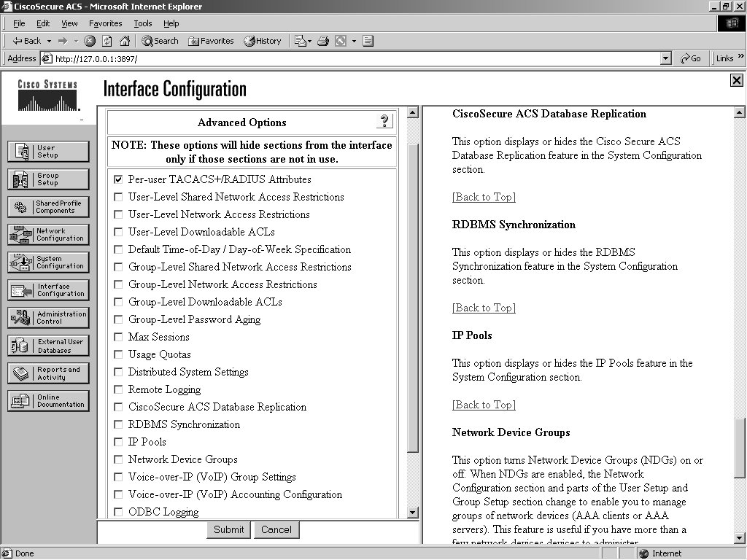This screenshot has width=747, height=560.
Task: Expand the Address bar dropdown list
Action: pos(666,58)
